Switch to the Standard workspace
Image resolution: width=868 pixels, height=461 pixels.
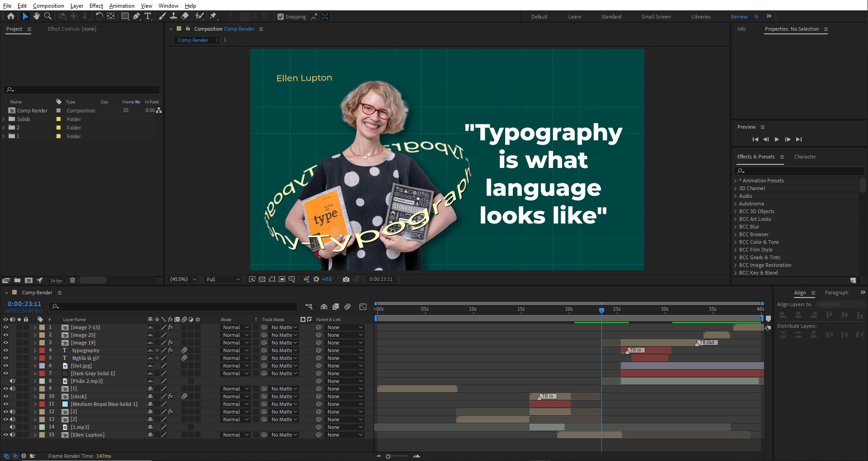[611, 17]
